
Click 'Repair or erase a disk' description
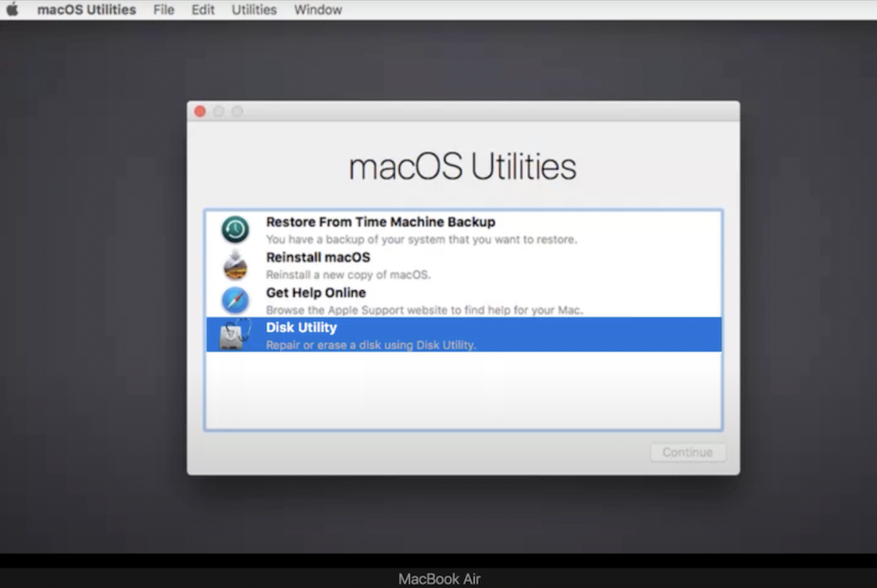371,345
